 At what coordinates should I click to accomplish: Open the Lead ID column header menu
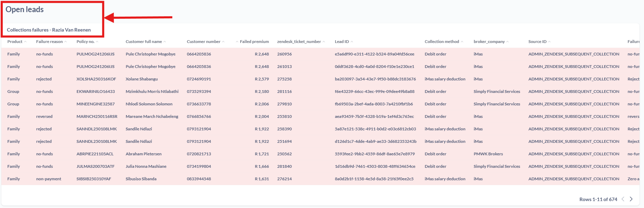point(342,42)
